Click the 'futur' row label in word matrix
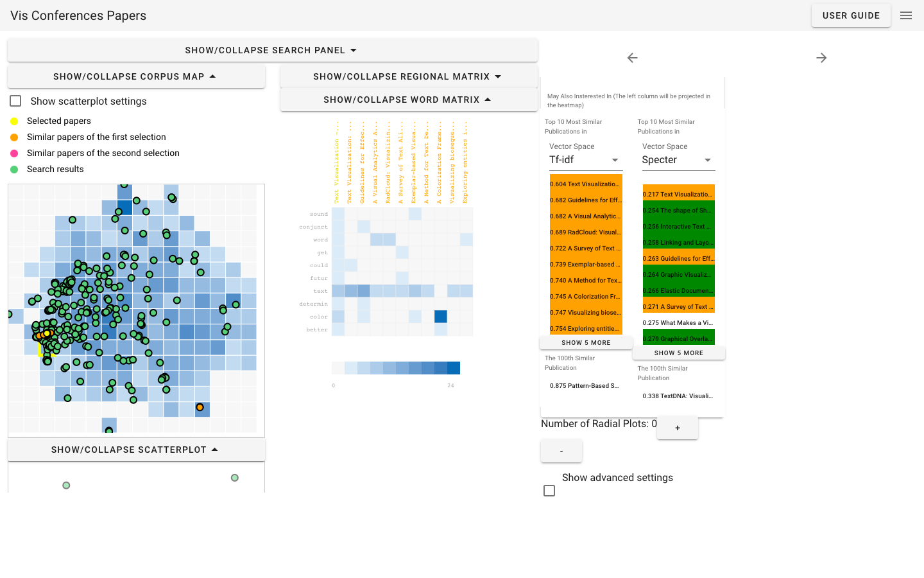924x578 pixels. click(319, 278)
